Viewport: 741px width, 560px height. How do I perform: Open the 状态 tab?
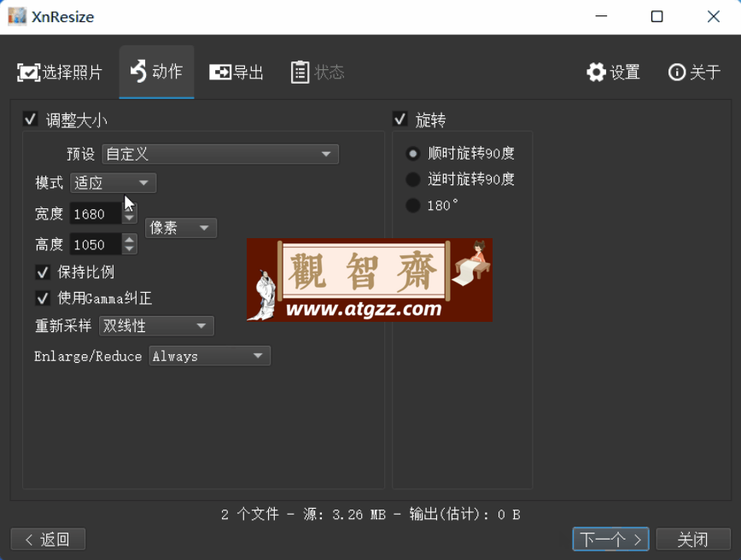click(317, 73)
